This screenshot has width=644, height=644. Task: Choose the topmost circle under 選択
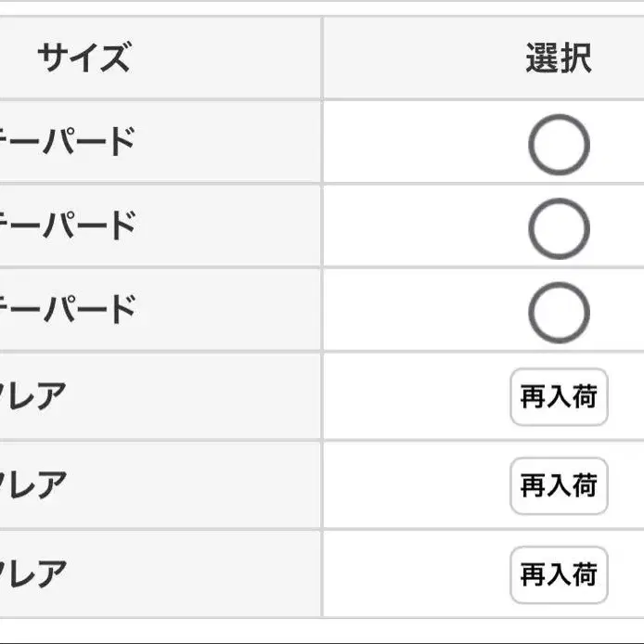(559, 145)
